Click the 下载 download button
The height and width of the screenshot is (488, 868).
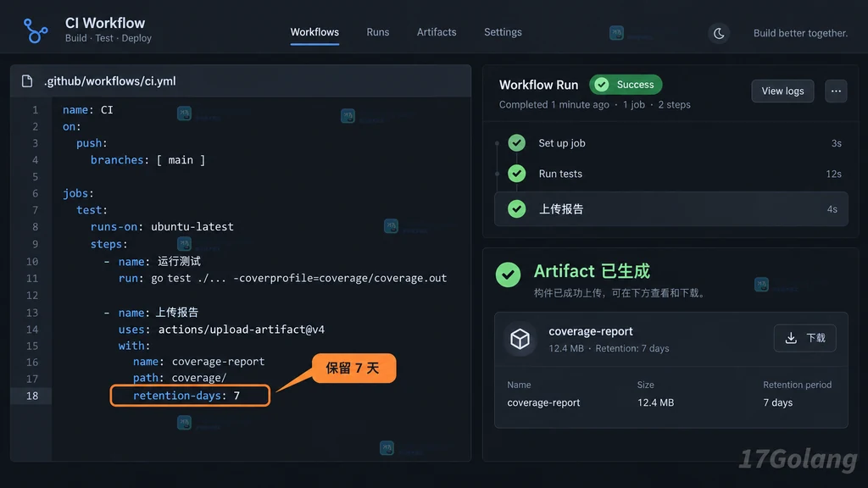[x=805, y=338]
